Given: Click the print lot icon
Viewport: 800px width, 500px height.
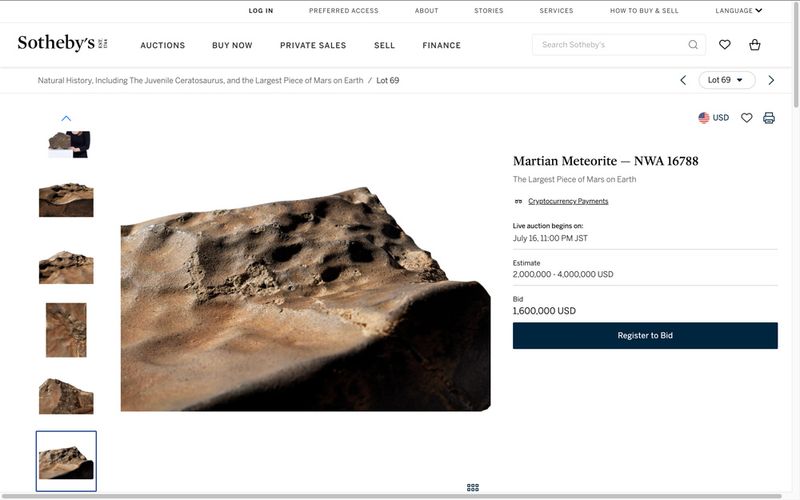Looking at the screenshot, I should pyautogui.click(x=769, y=118).
